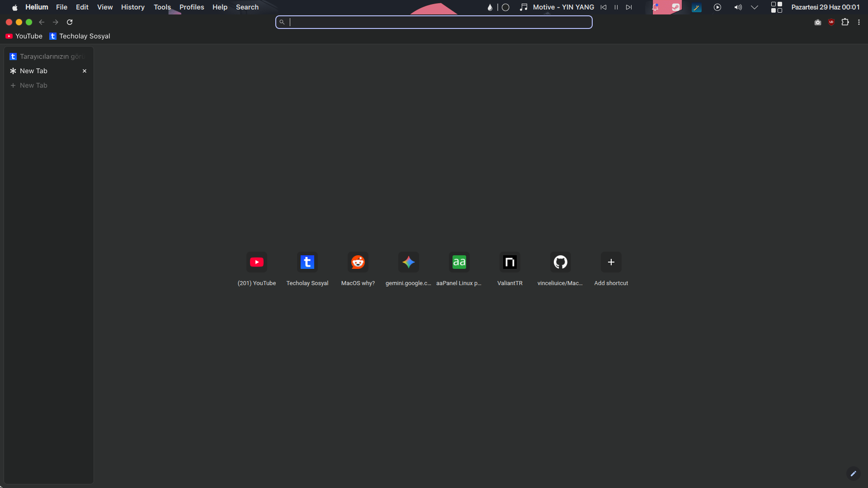This screenshot has width=868, height=488.
Task: Open the Steam menu bar icon
Action: tap(676, 7)
